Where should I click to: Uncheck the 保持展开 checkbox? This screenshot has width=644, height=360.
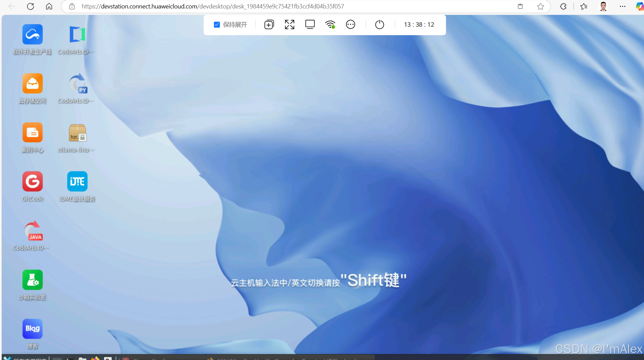[217, 24]
